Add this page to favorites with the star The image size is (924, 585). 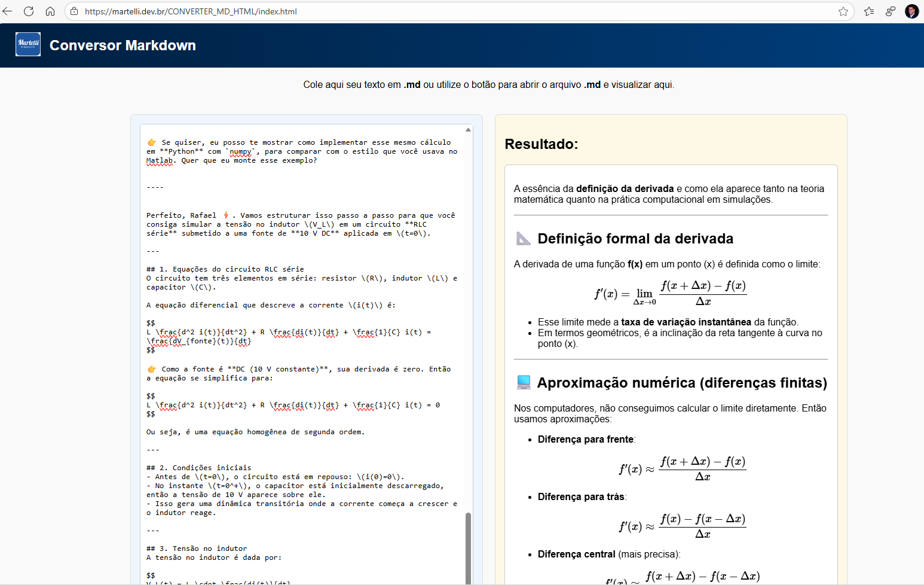pos(843,11)
